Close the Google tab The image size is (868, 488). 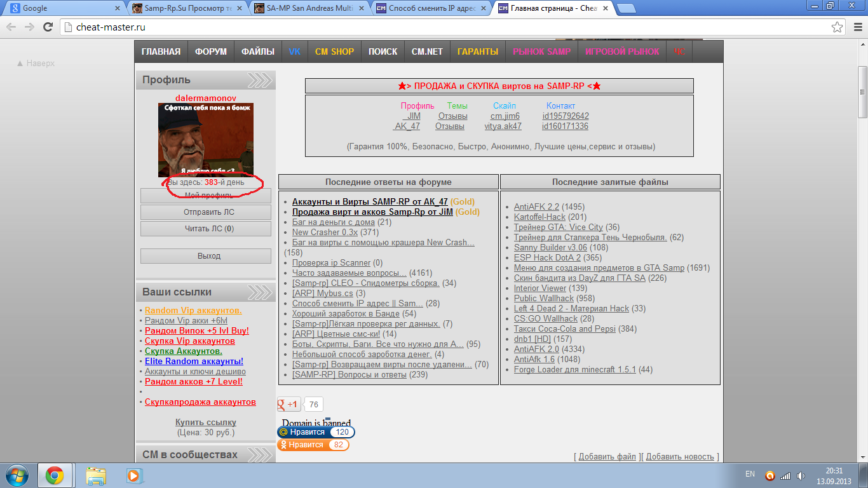(x=117, y=8)
